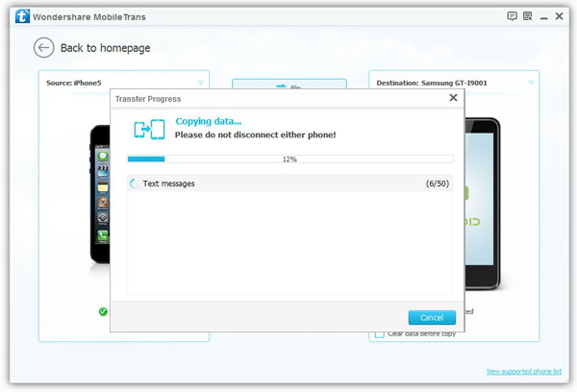This screenshot has width=577, height=392.
Task: Click the Copying data... heading
Action: point(209,121)
